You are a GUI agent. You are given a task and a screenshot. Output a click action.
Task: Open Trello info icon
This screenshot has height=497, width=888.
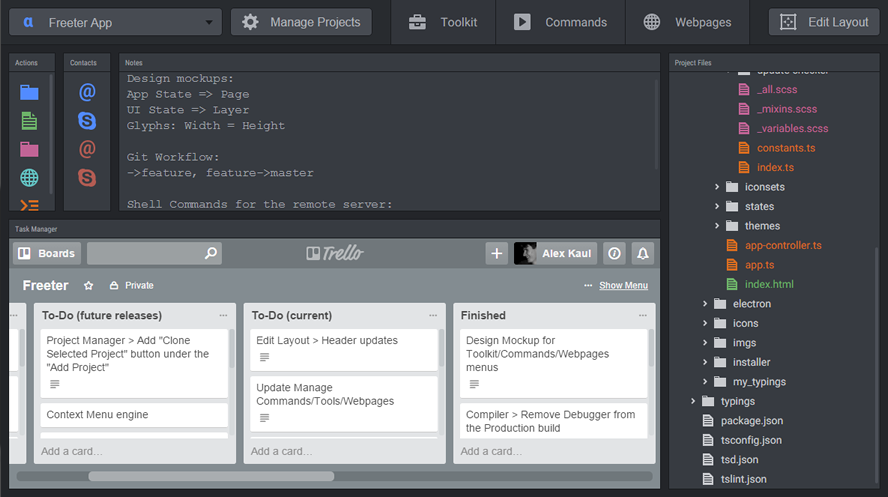pyautogui.click(x=614, y=254)
